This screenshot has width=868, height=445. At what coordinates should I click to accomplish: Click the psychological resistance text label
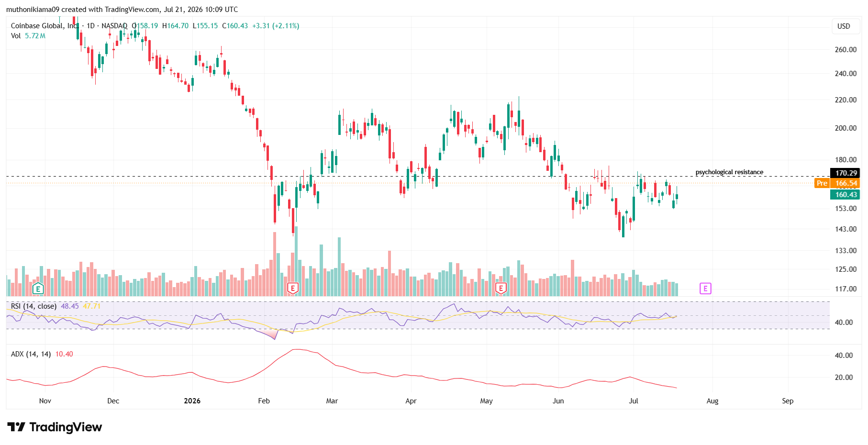pyautogui.click(x=729, y=172)
